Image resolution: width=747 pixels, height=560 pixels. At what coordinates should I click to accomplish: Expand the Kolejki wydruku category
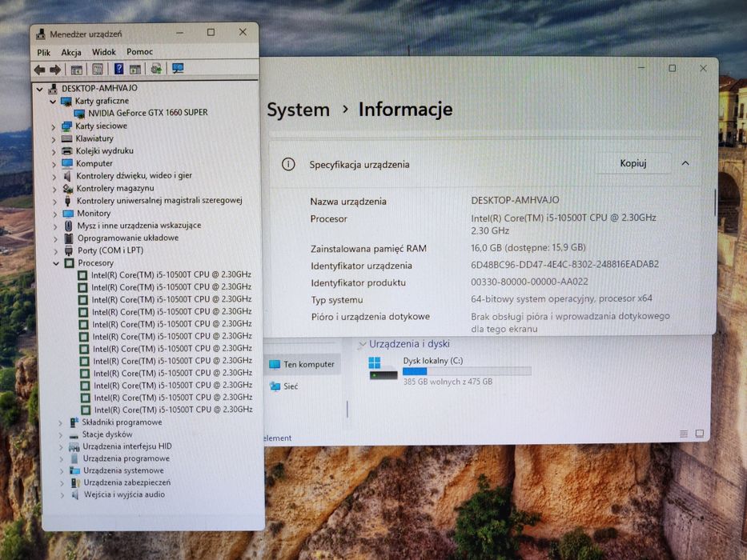54,152
